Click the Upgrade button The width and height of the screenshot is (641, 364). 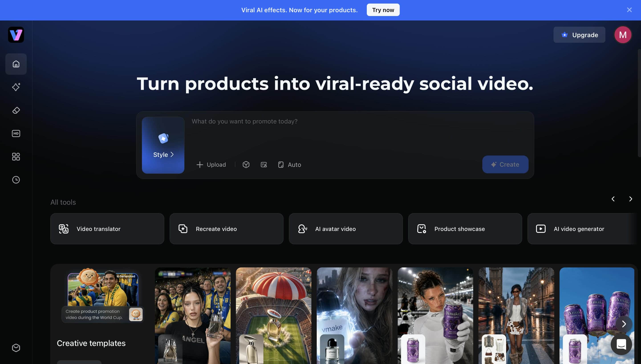pyautogui.click(x=579, y=35)
